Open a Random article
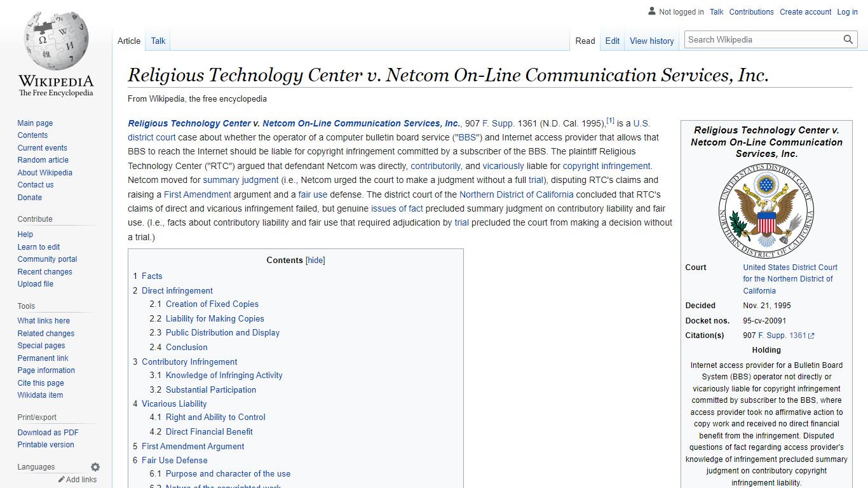 (x=43, y=160)
